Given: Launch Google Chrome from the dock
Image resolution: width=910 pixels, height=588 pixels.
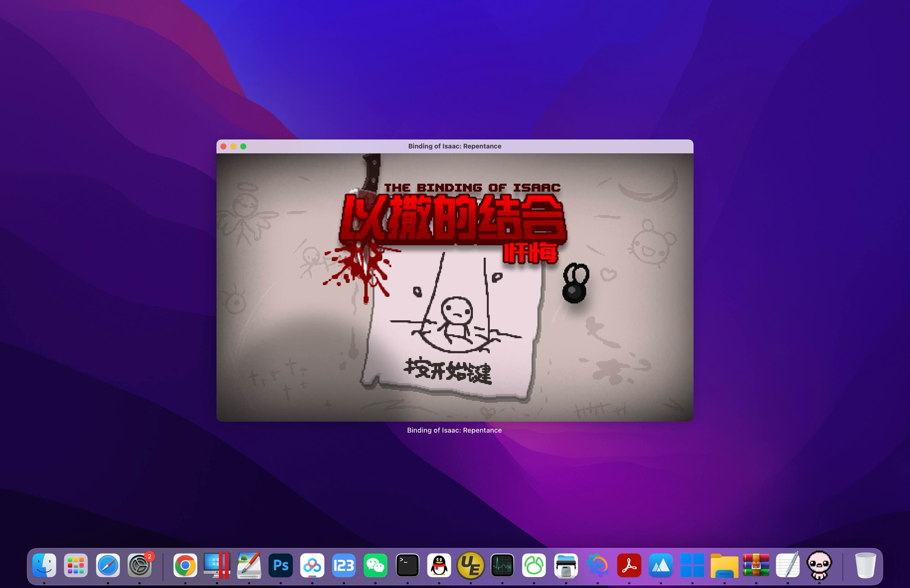Looking at the screenshot, I should tap(185, 565).
